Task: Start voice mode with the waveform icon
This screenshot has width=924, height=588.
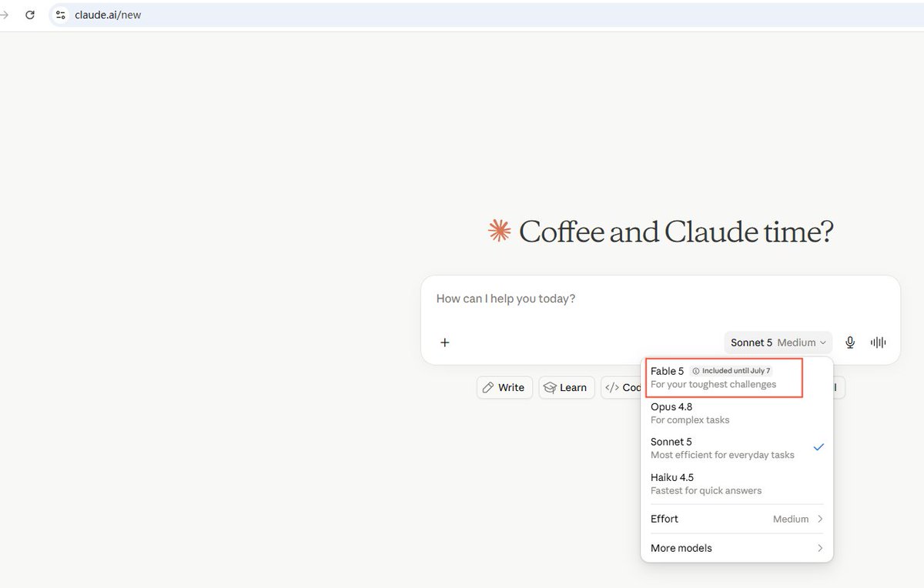Action: (x=878, y=342)
